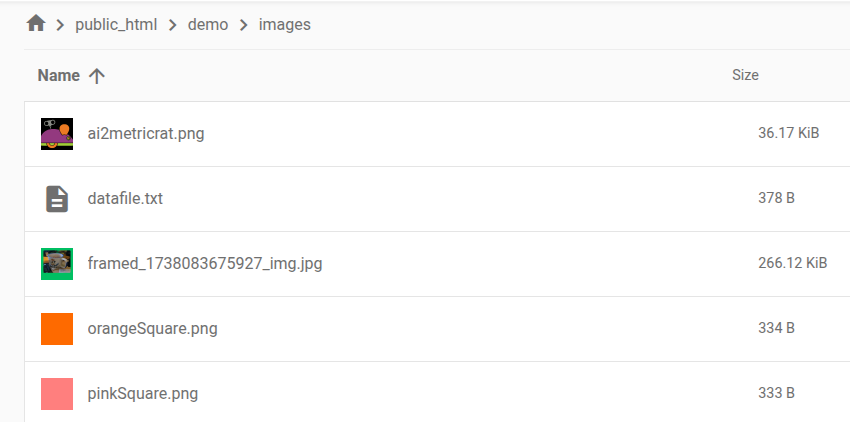Select framed_1738083675927_img.jpg file name
850x422 pixels.
(205, 264)
